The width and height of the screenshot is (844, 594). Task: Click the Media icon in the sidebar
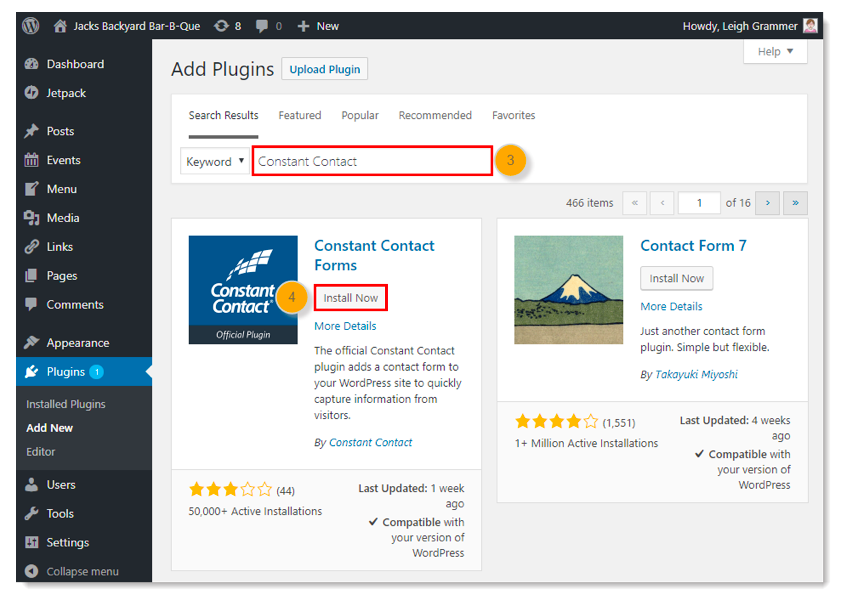pyautogui.click(x=31, y=218)
